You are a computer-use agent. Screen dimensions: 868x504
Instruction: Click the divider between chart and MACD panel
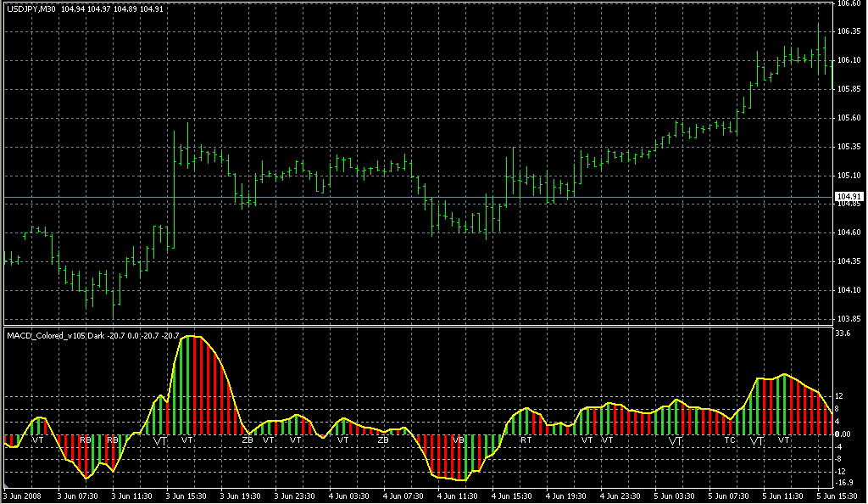point(415,327)
